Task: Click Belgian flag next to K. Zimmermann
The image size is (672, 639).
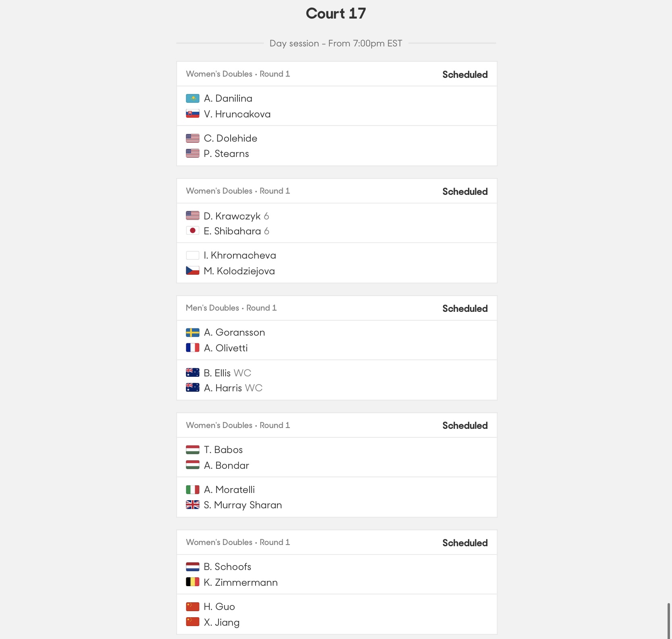Action: [x=192, y=582]
